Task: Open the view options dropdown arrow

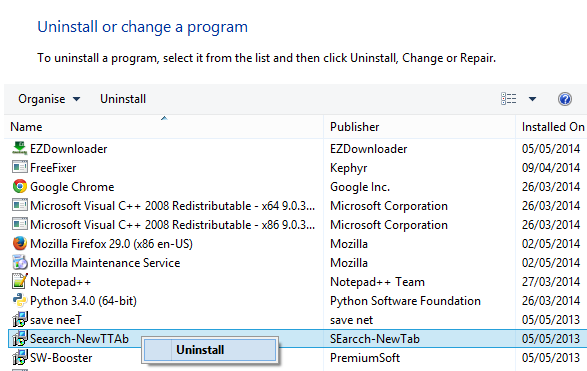Action: (x=532, y=99)
